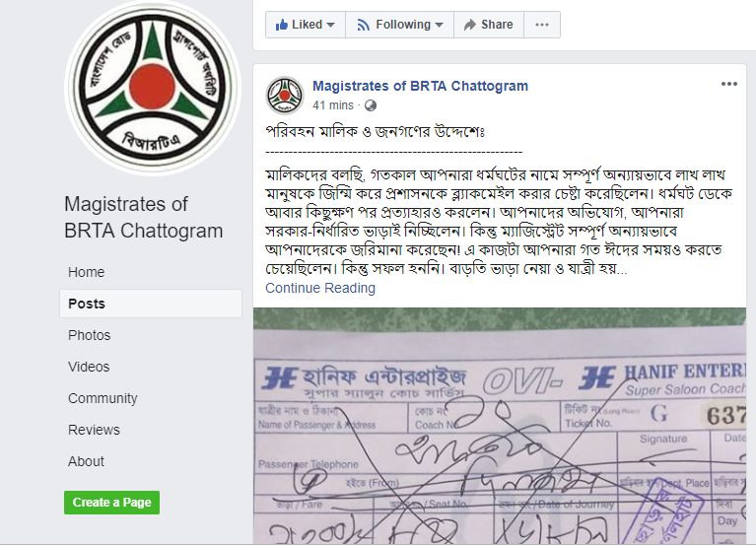Expand the Liked dropdown arrow

tap(331, 25)
